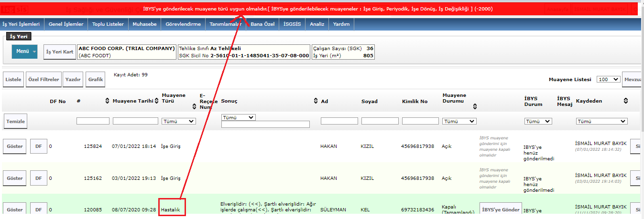Sort by Muayene Durumu using its arrows
The image size is (644, 219).
475,107
